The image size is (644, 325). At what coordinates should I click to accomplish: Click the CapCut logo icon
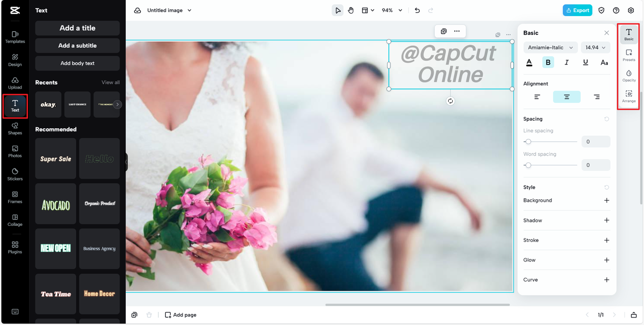pyautogui.click(x=15, y=10)
